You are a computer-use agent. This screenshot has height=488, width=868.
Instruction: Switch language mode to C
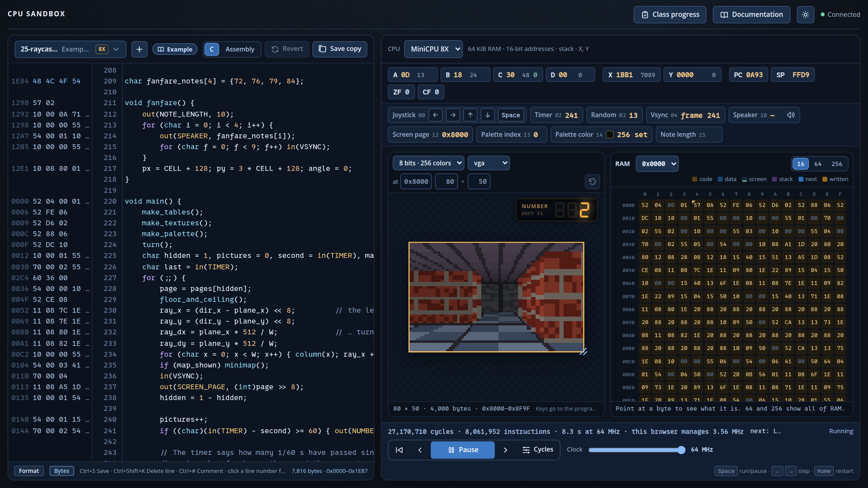[x=212, y=49]
